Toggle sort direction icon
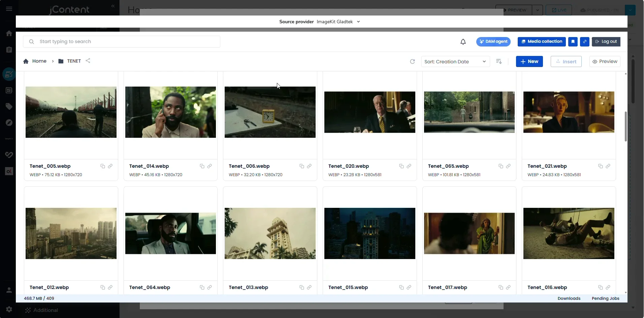Screen dimensions: 644x318 pyautogui.click(x=499, y=62)
